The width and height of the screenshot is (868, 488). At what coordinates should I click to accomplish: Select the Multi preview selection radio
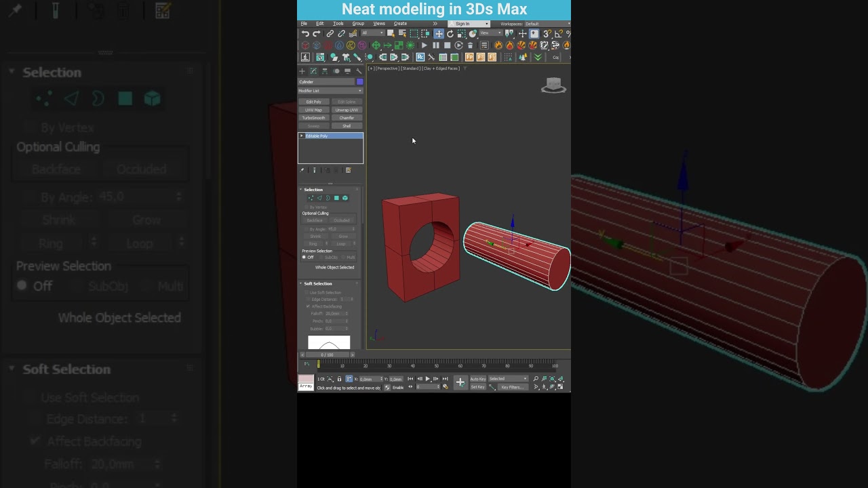(x=344, y=258)
